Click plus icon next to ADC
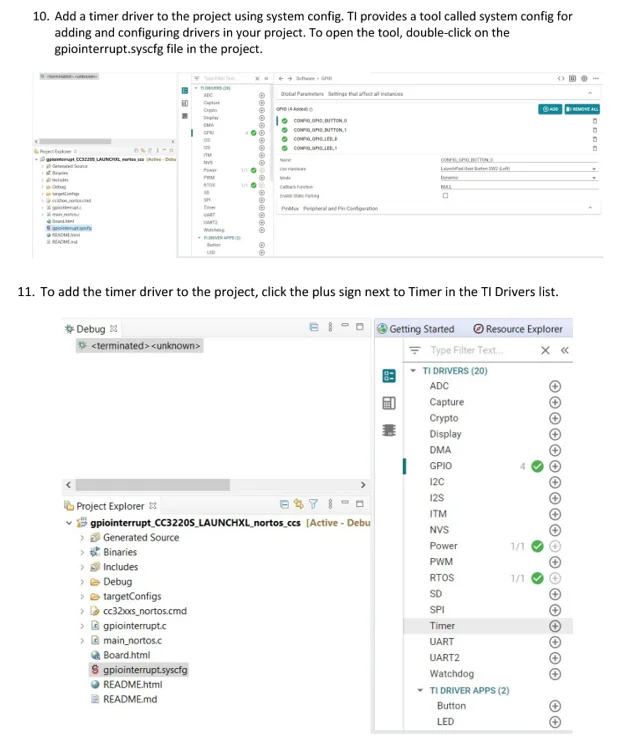This screenshot has height=750, width=625. (x=555, y=386)
